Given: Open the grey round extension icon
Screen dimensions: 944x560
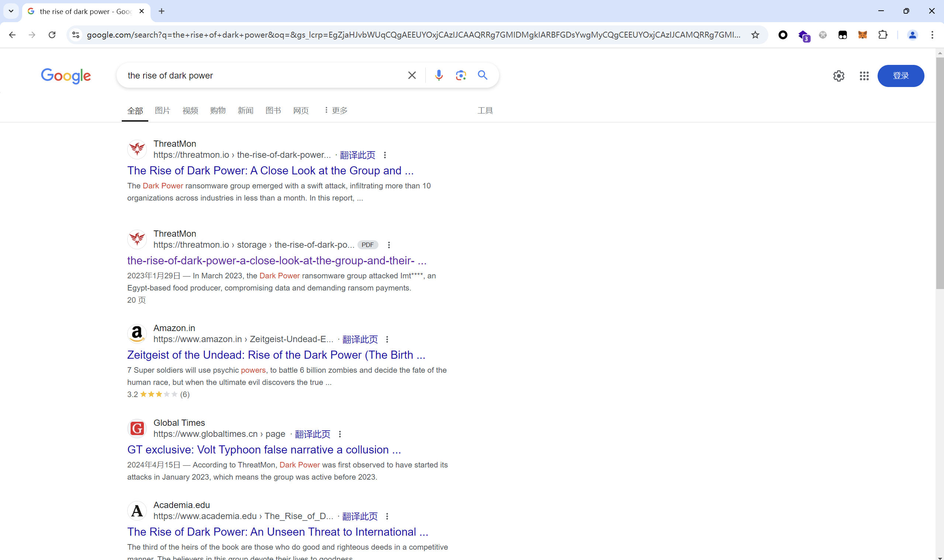Looking at the screenshot, I should 823,35.
